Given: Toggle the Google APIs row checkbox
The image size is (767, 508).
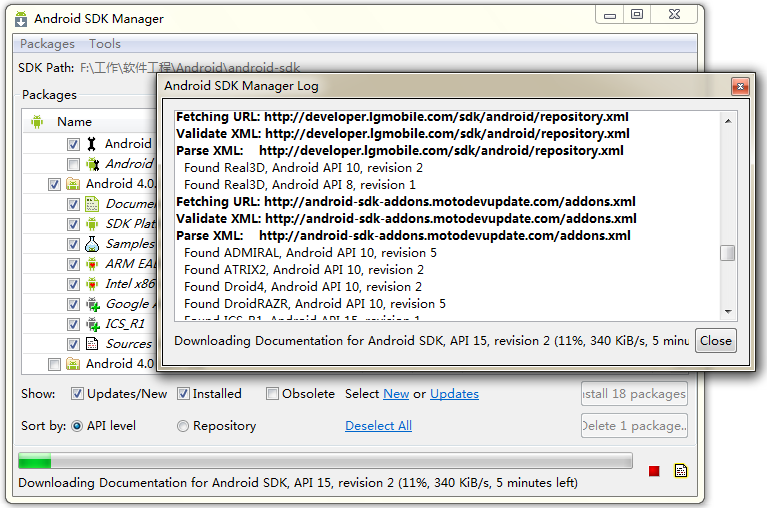Looking at the screenshot, I should (x=73, y=305).
